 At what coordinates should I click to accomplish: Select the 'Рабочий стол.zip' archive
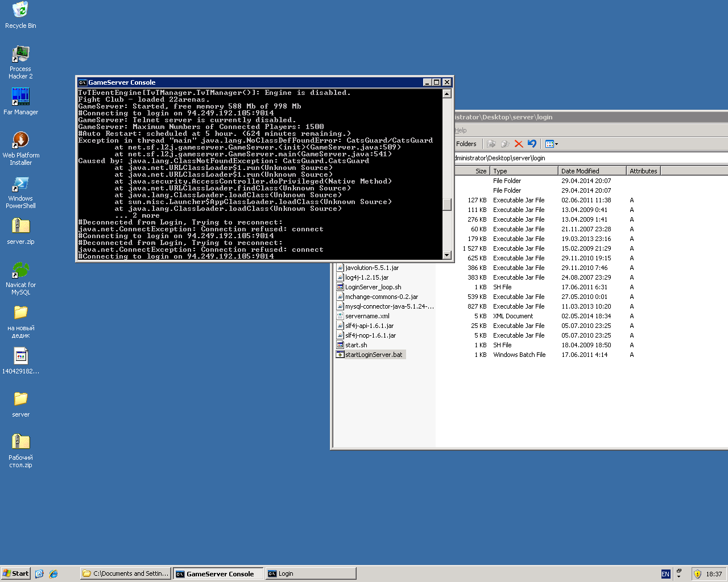pos(20,450)
